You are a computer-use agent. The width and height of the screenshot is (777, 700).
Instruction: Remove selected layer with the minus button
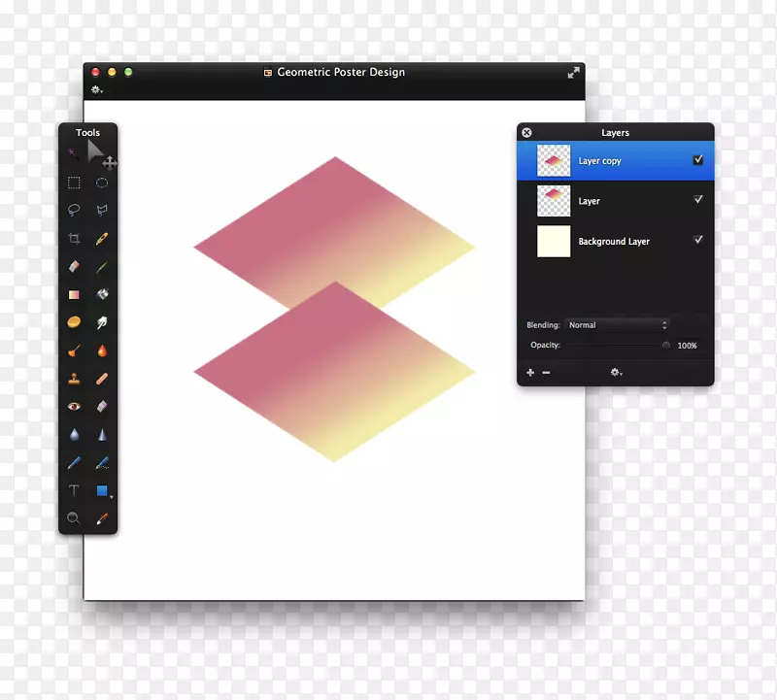coord(546,372)
